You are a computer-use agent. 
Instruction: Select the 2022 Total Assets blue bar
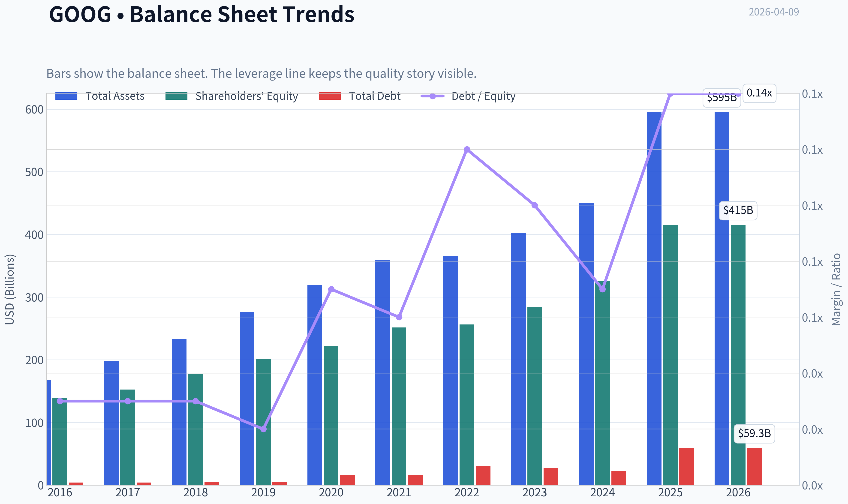coord(450,371)
